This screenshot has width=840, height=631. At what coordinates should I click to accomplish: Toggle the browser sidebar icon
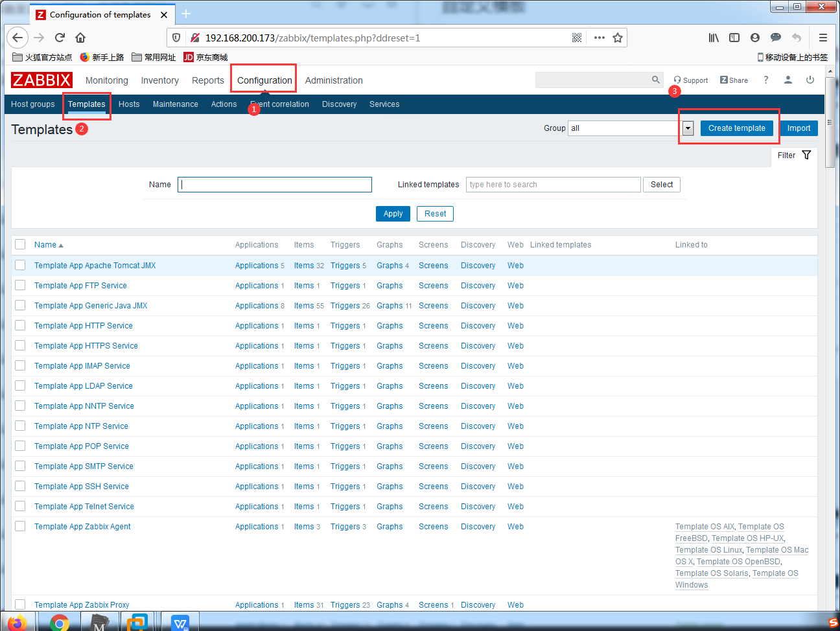[734, 38]
